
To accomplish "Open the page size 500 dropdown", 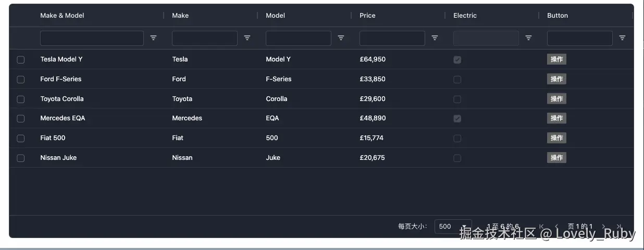I will tap(452, 227).
